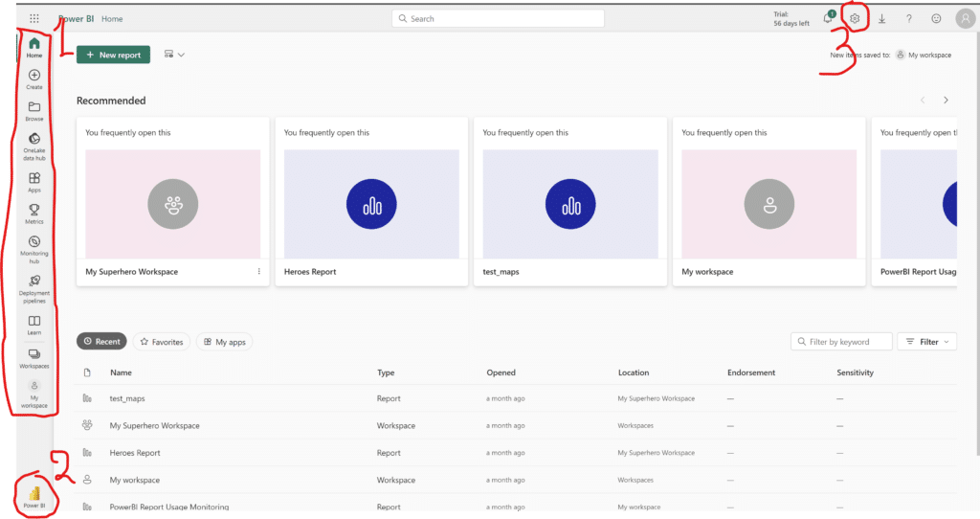Image resolution: width=980 pixels, height=519 pixels.
Task: Open Metrics from the left navigation
Action: pos(34,214)
